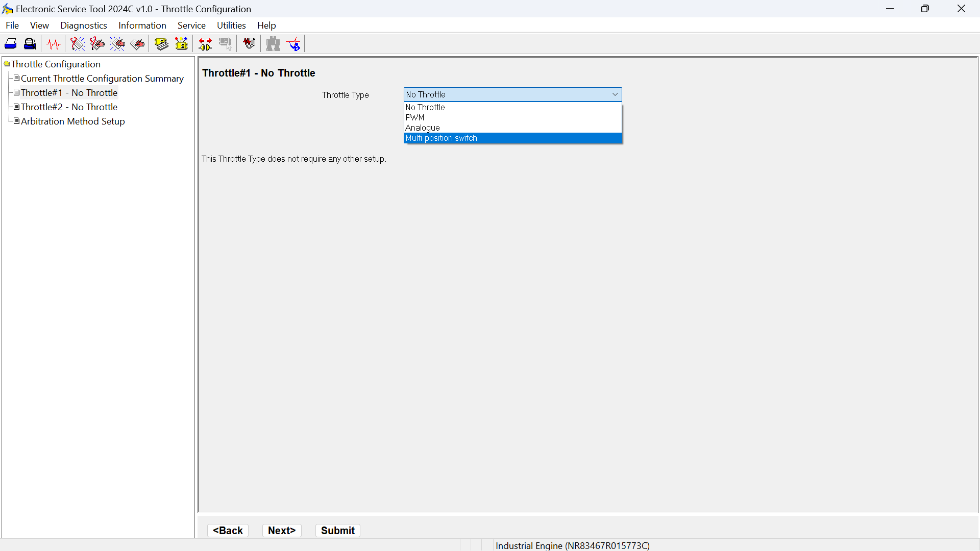Image resolution: width=980 pixels, height=551 pixels.
Task: Restore down the application window
Action: pos(925,9)
